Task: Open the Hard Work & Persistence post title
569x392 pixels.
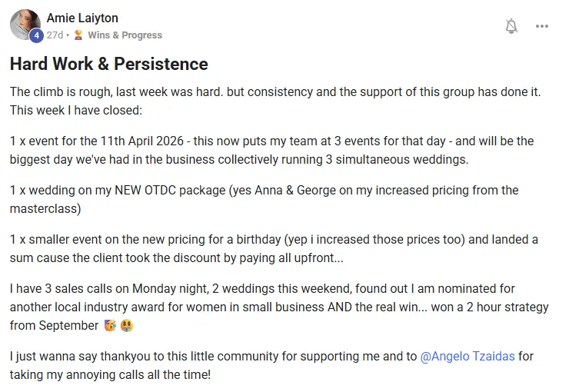Action: coord(108,64)
